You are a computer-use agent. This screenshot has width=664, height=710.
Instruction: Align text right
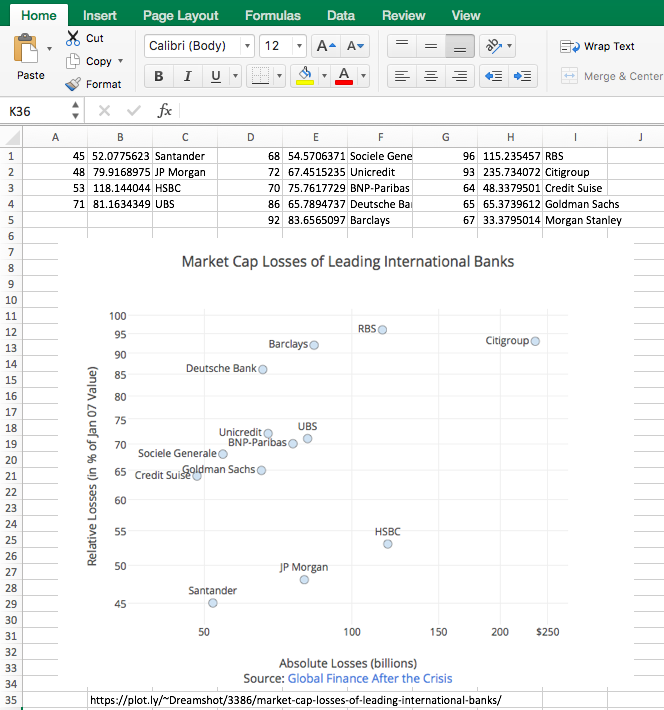(460, 76)
